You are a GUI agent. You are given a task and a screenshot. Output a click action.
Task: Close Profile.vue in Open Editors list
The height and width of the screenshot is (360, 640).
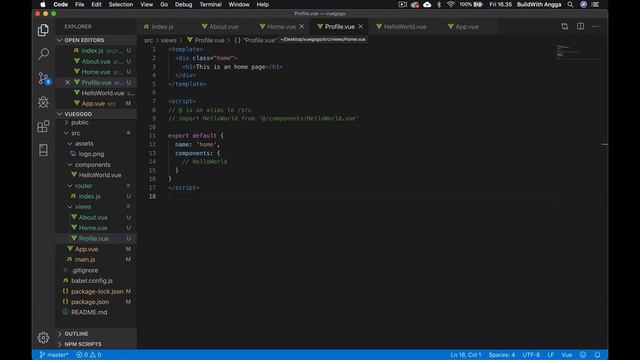point(67,82)
